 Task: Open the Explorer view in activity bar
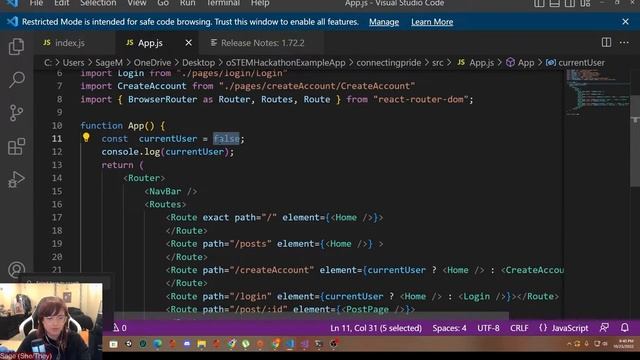(16, 46)
